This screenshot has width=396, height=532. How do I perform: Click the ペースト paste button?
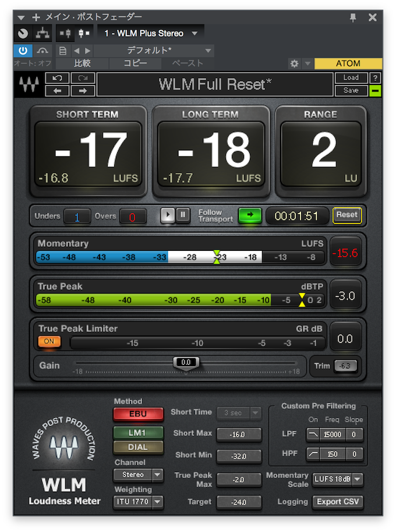[x=188, y=63]
